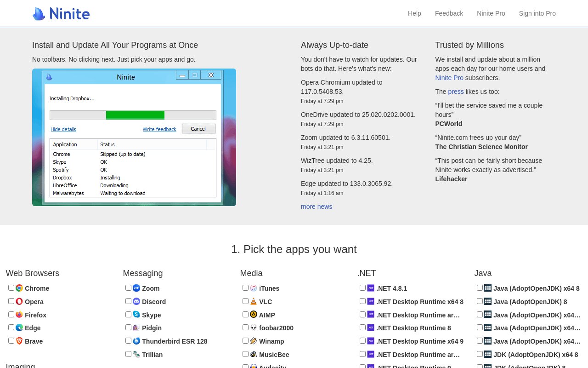The width and height of the screenshot is (588, 368).
Task: Open the Help page
Action: point(414,13)
